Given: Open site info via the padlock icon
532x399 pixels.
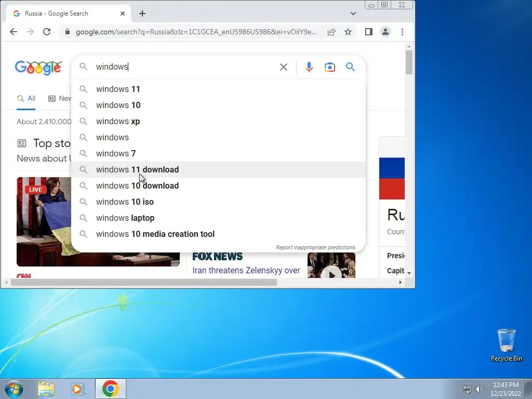Looking at the screenshot, I should [x=67, y=32].
